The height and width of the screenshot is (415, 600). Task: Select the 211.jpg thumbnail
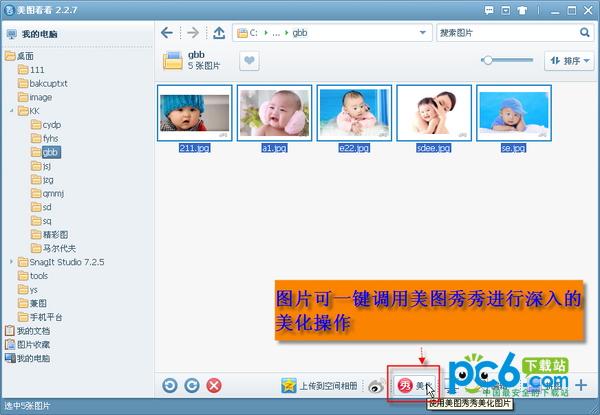click(194, 112)
